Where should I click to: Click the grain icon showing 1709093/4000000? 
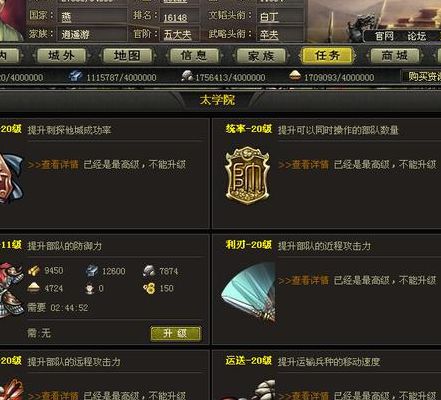(x=294, y=76)
